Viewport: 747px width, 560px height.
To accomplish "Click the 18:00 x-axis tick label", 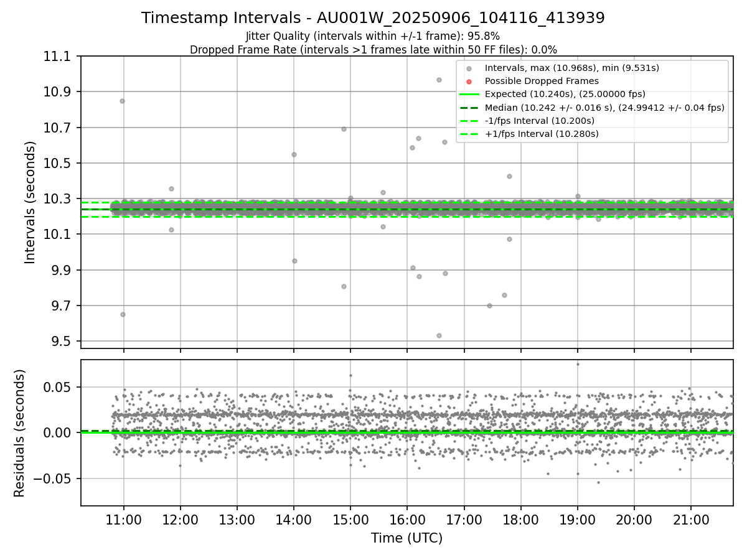I will click(520, 519).
